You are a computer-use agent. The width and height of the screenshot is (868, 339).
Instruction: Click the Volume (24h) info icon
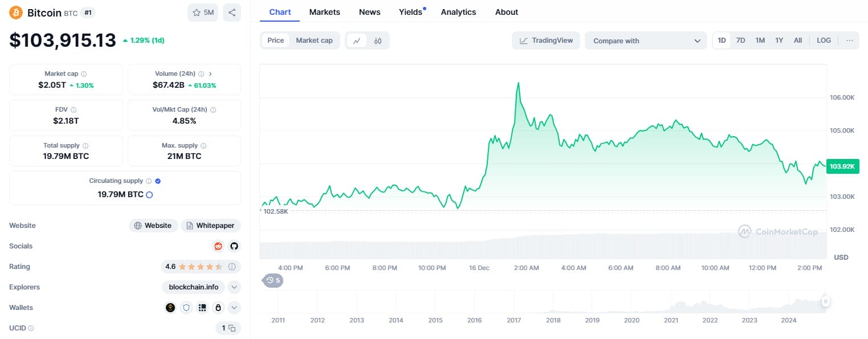pos(201,74)
